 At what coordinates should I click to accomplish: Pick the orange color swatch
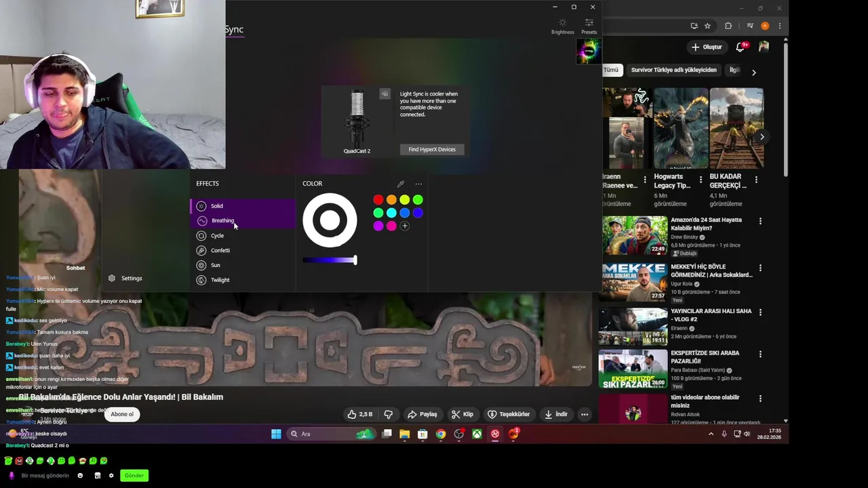(x=391, y=199)
